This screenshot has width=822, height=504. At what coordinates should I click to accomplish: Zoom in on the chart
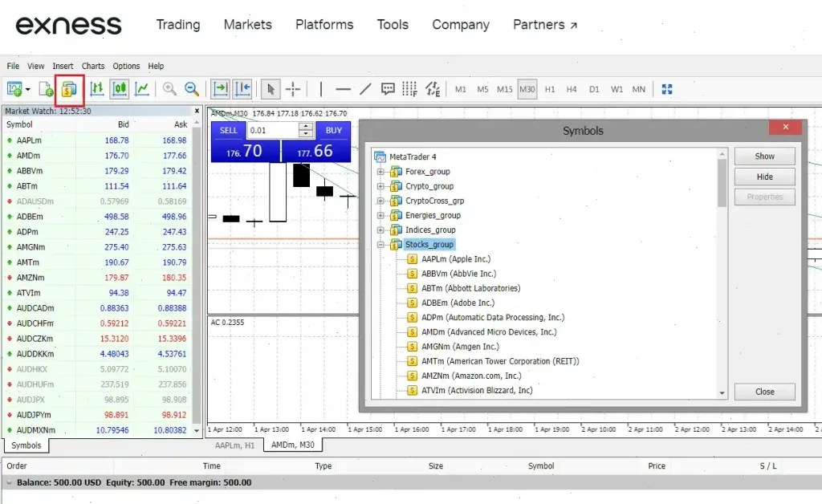pyautogui.click(x=169, y=89)
